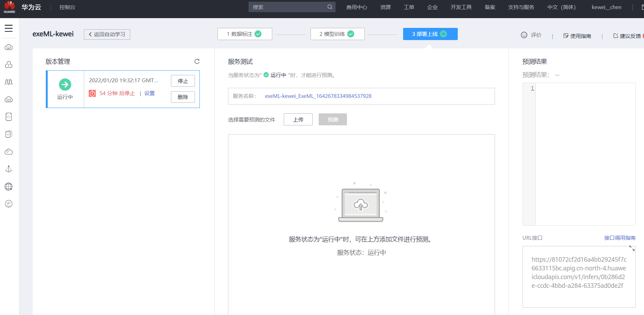
Task: Click the URL interface text box
Action: click(579, 277)
